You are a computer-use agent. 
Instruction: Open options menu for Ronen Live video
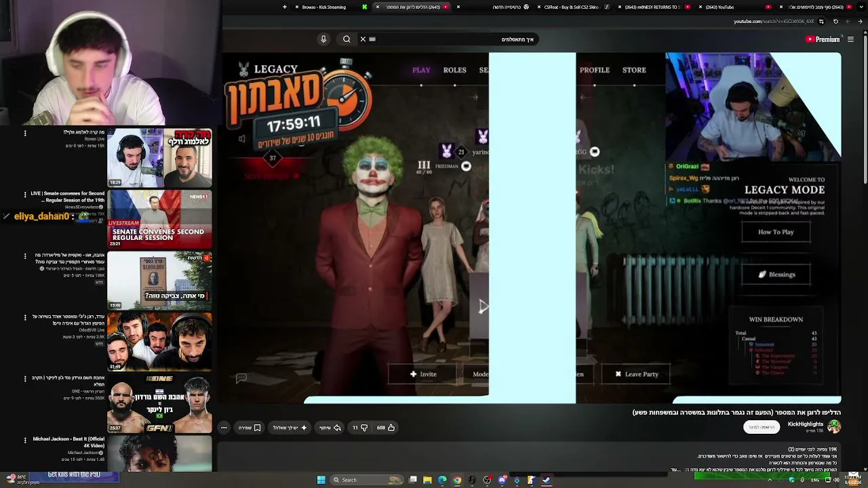[x=25, y=134]
